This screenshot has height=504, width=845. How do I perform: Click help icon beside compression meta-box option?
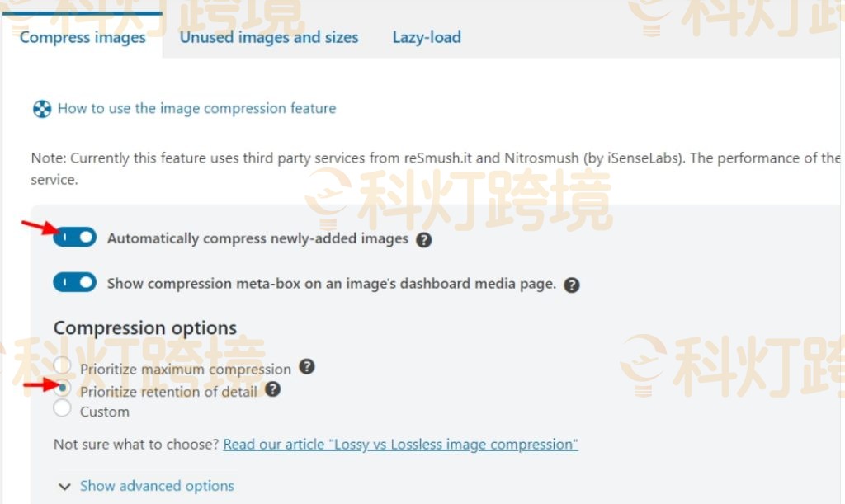(571, 285)
